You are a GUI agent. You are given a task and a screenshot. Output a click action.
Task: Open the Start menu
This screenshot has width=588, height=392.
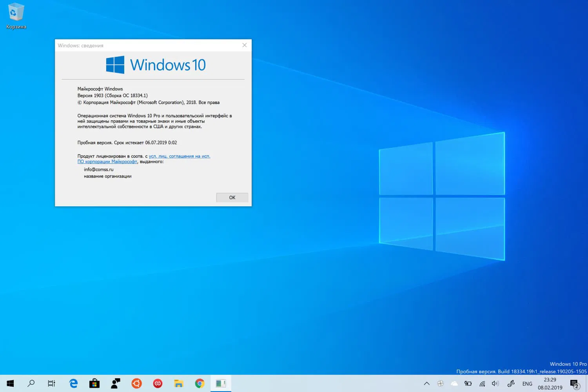10,383
